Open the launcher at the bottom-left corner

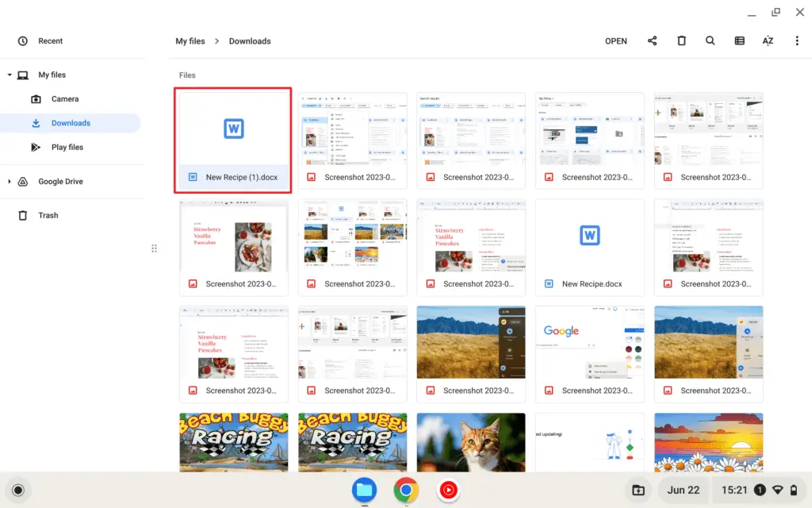click(x=17, y=490)
